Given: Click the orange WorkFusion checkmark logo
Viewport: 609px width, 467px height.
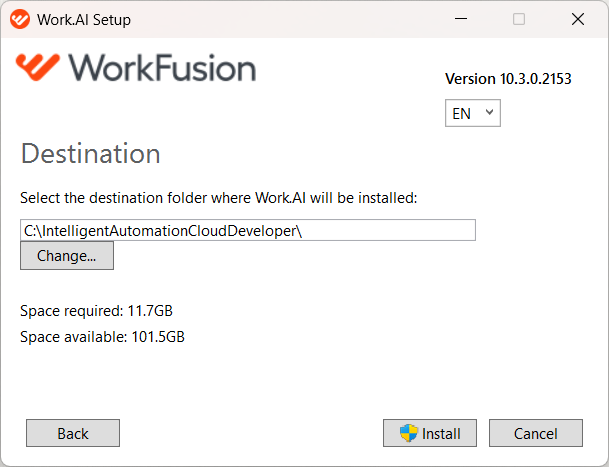Looking at the screenshot, I should pyautogui.click(x=38, y=67).
